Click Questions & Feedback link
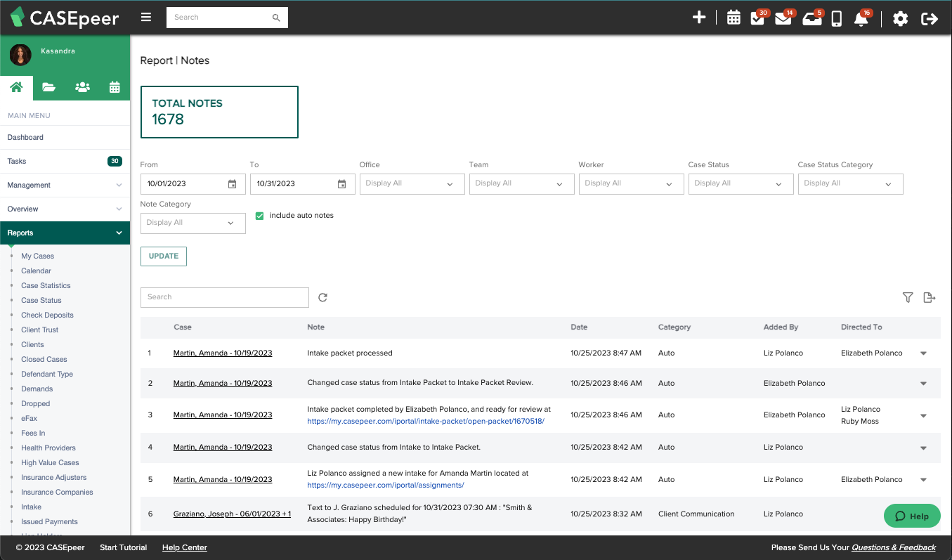This screenshot has height=560, width=952. [x=894, y=548]
